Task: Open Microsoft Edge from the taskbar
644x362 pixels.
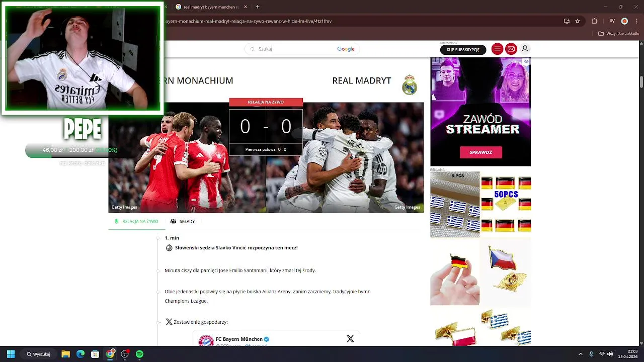Action: (x=80, y=354)
